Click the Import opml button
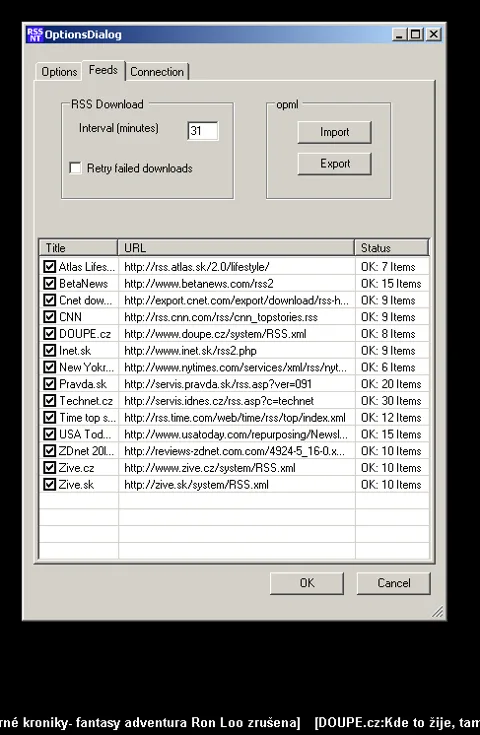This screenshot has width=480, height=735. (334, 132)
